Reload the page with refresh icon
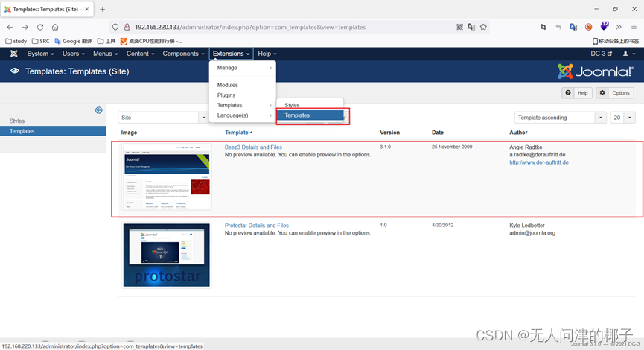This screenshot has width=644, height=350. 40,27
